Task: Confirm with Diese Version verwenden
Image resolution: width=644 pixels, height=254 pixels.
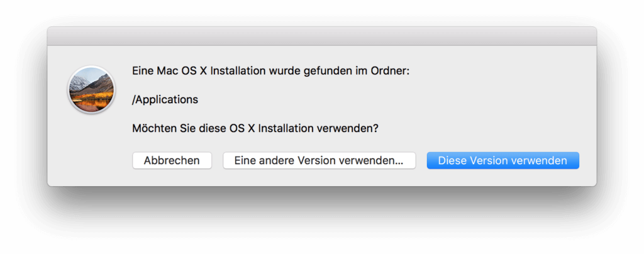Action: pos(502,160)
